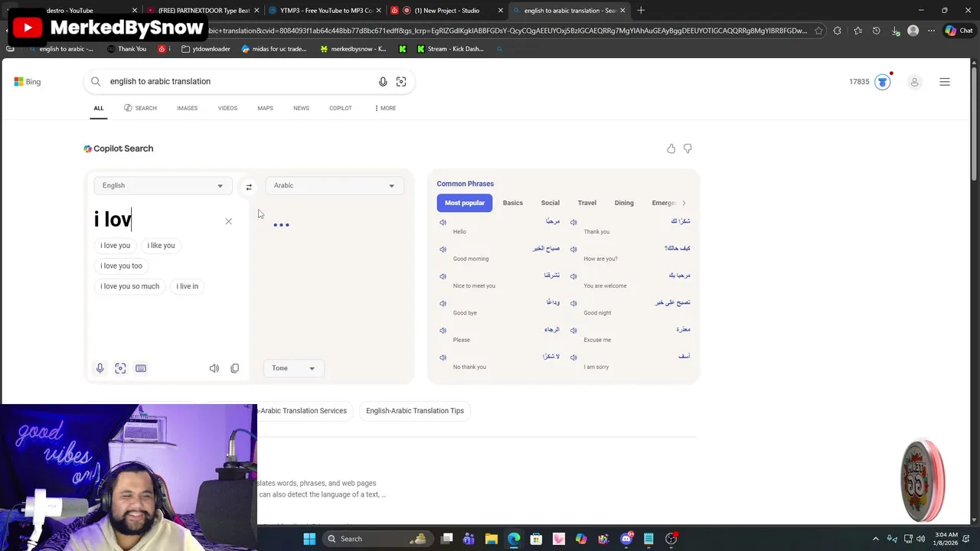This screenshot has height=551, width=980.
Task: Open the English source language dropdown
Action: click(162, 185)
